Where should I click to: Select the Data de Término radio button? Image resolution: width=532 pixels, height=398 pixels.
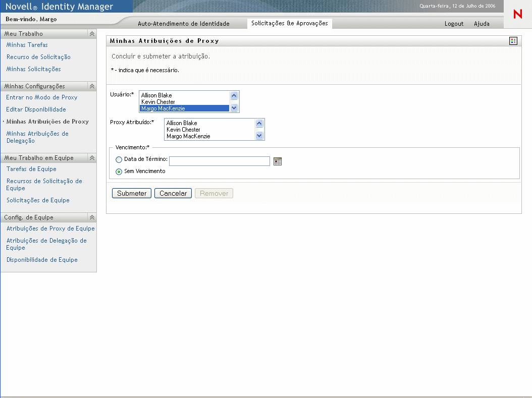119,159
